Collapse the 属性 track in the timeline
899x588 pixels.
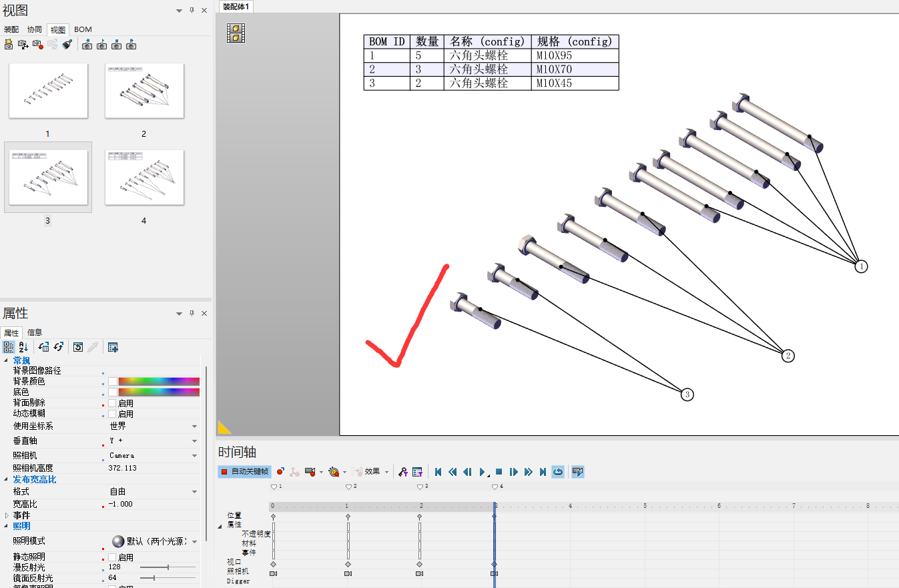tap(220, 526)
